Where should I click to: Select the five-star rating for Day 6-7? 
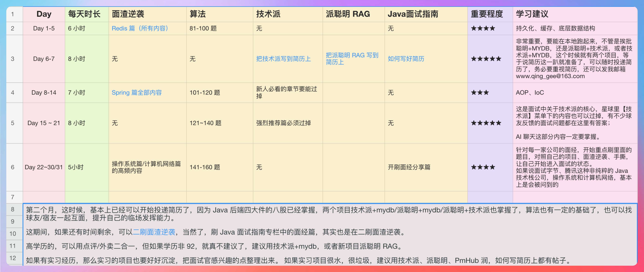486,59
